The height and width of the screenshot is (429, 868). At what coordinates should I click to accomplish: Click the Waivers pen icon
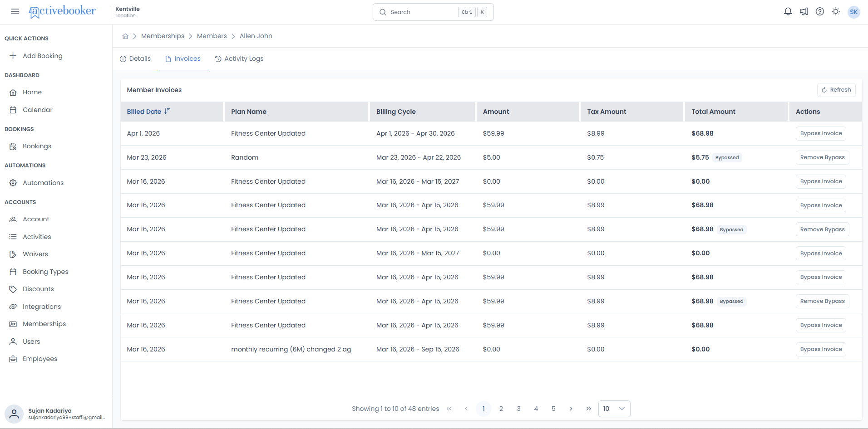pos(13,254)
